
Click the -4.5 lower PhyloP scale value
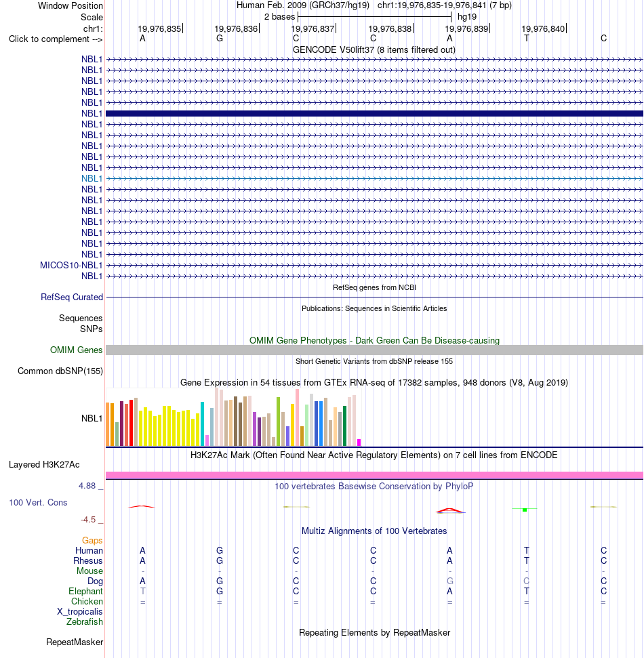point(88,520)
